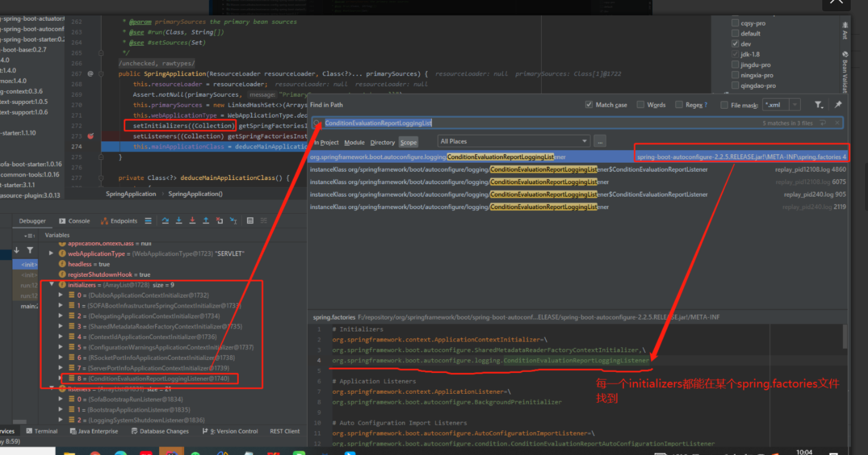868x455 pixels.
Task: Check the default profile
Action: click(736, 33)
